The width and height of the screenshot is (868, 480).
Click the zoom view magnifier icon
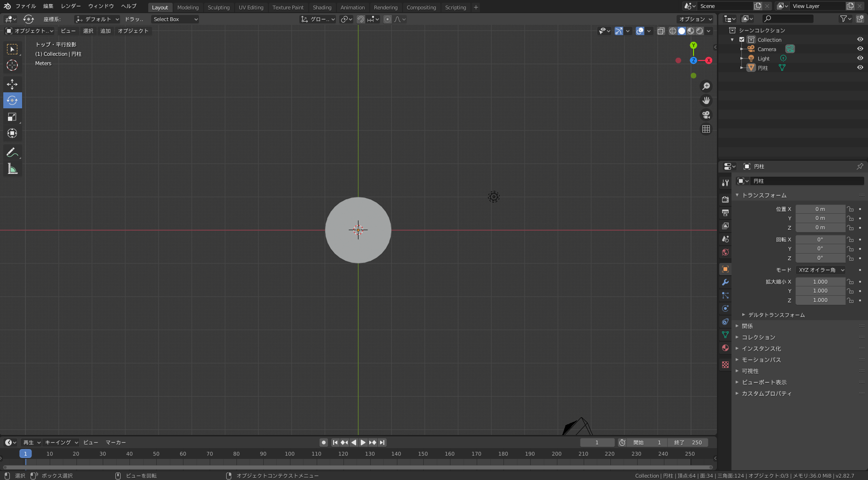(x=706, y=86)
